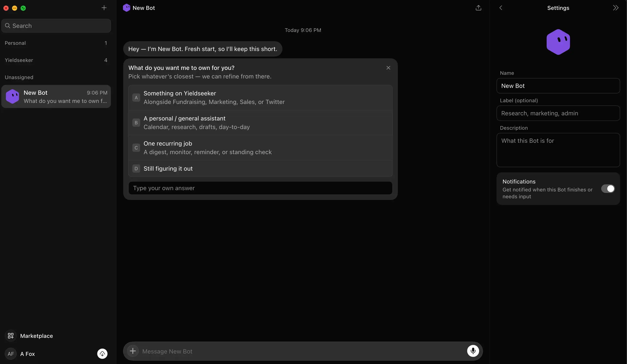Go back using the Settings panel chevron
The image size is (627, 364).
(501, 8)
